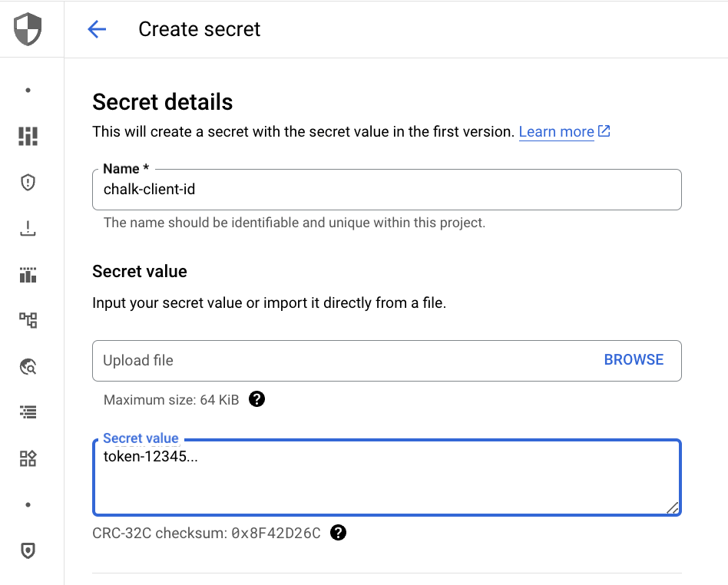Click the resize handle of the Secret value box
Screen dimensions: 728x585
click(673, 507)
